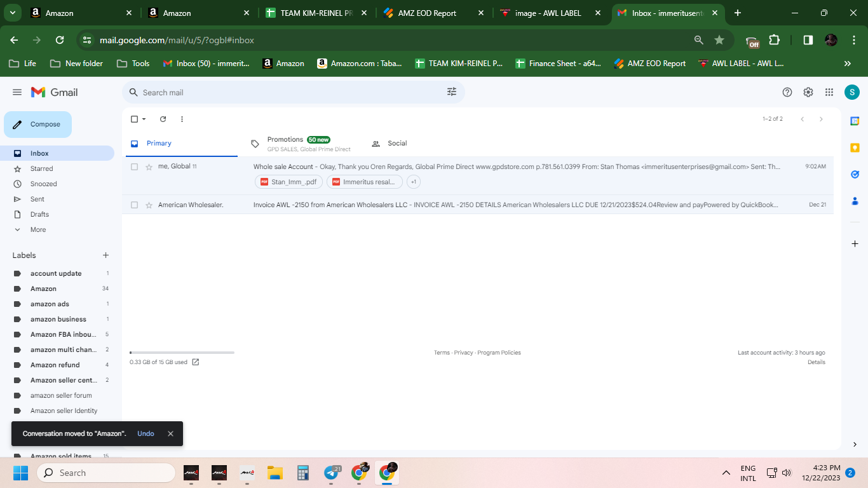Viewport: 868px width, 488px height.
Task: Open the More options three-dot menu
Action: pos(182,119)
